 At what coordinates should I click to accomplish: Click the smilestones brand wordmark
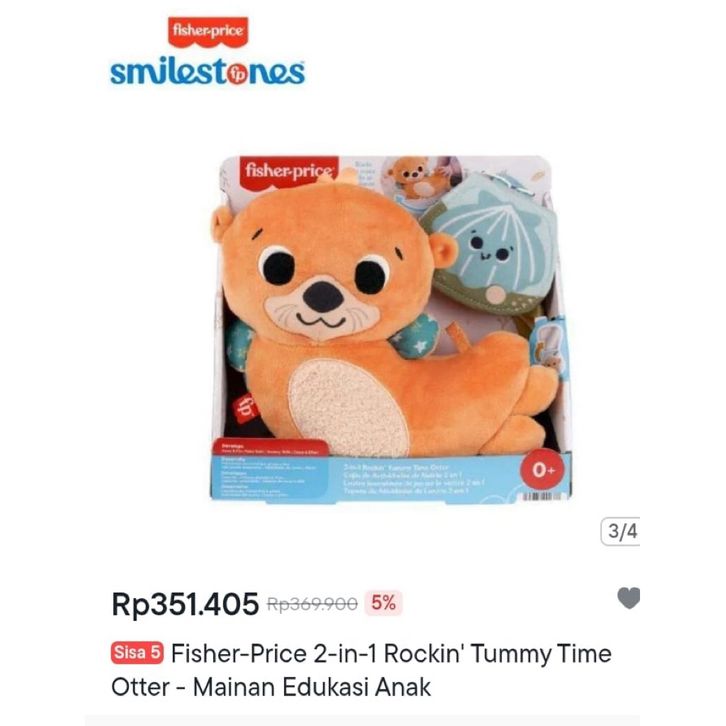(x=207, y=72)
